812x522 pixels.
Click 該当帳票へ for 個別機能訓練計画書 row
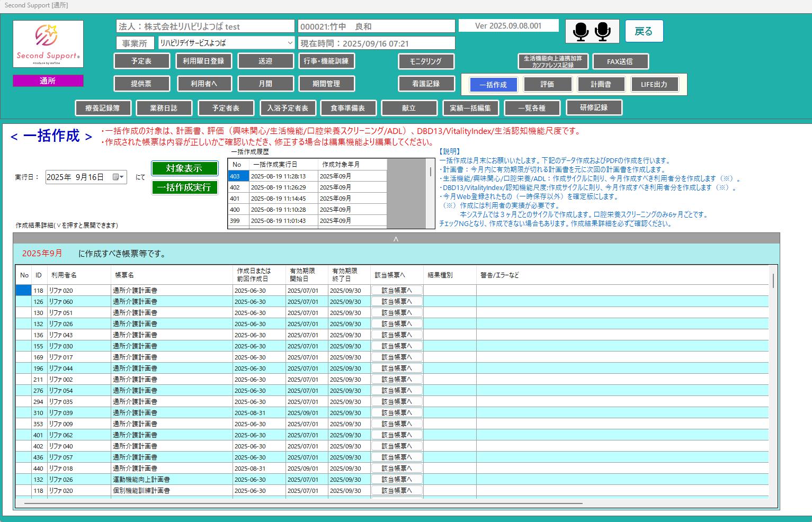(397, 490)
